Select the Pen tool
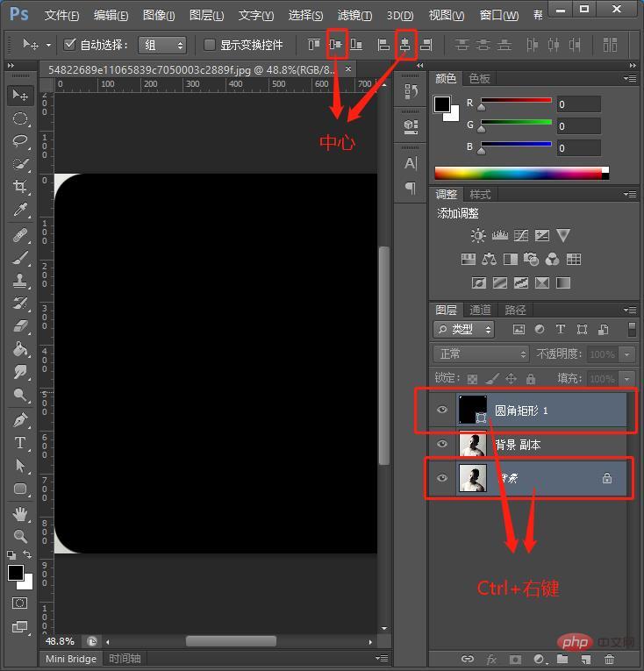644x671 pixels. [x=19, y=420]
